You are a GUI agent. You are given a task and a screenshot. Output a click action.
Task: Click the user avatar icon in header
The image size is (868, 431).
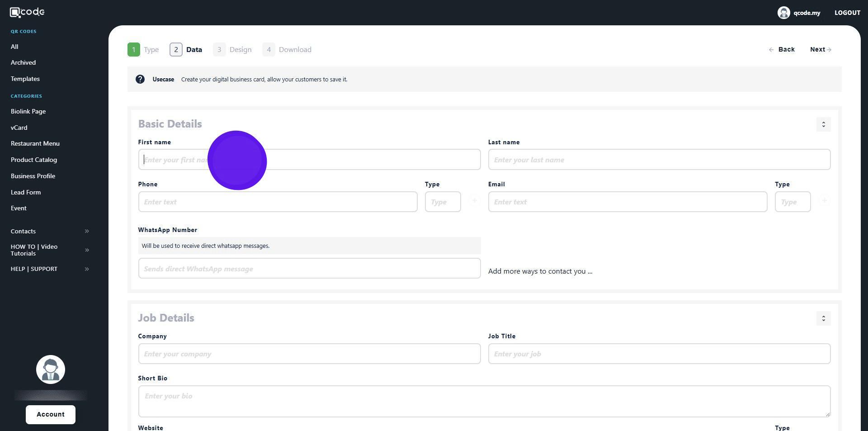pos(783,13)
